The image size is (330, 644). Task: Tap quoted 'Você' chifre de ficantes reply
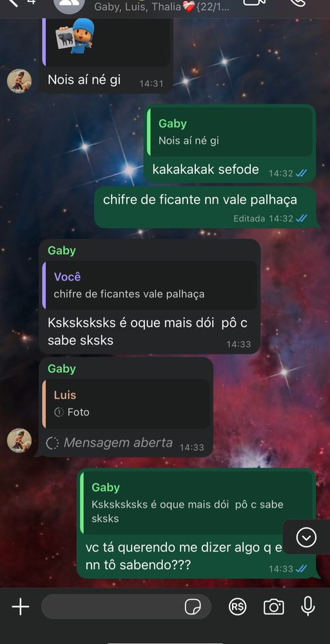point(150,285)
